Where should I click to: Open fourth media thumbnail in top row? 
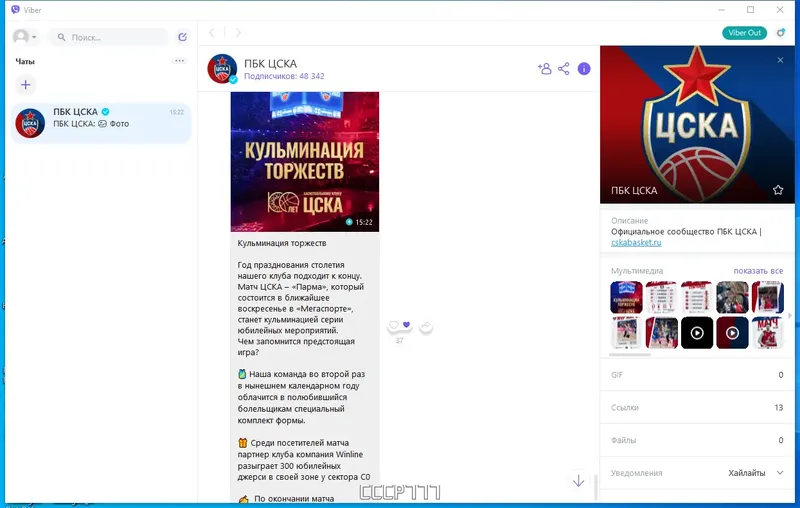pyautogui.click(x=732, y=297)
